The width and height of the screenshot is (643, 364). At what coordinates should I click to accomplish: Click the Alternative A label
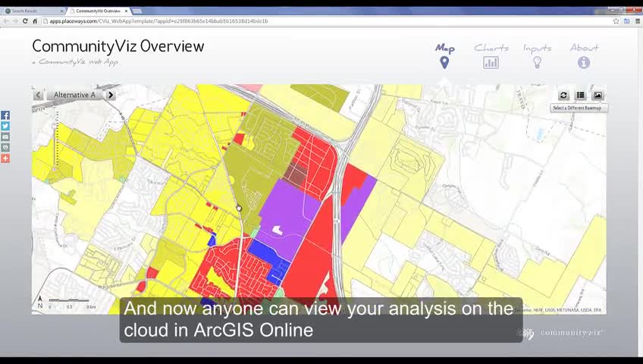click(74, 95)
